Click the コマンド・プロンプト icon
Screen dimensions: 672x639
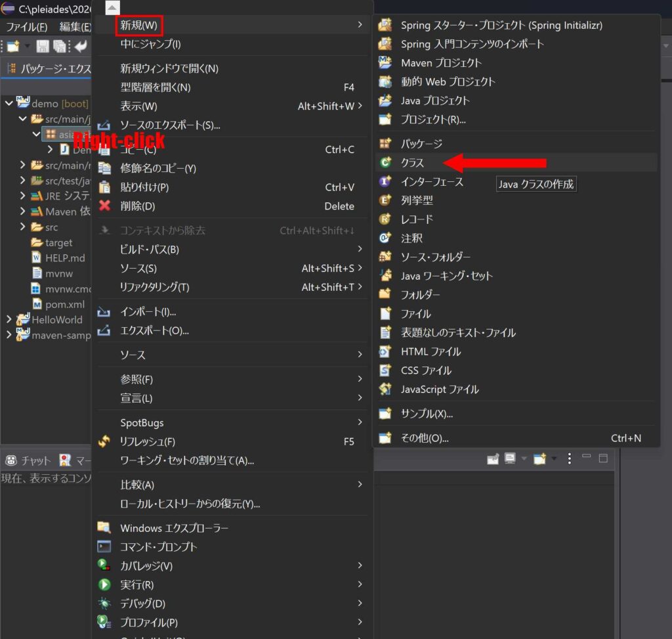coord(104,546)
